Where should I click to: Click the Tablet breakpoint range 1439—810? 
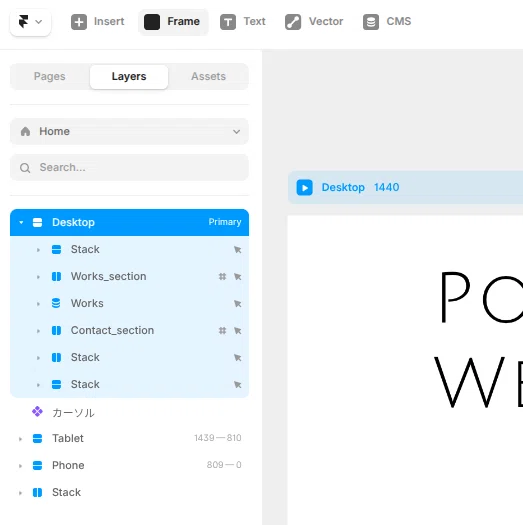point(218,438)
